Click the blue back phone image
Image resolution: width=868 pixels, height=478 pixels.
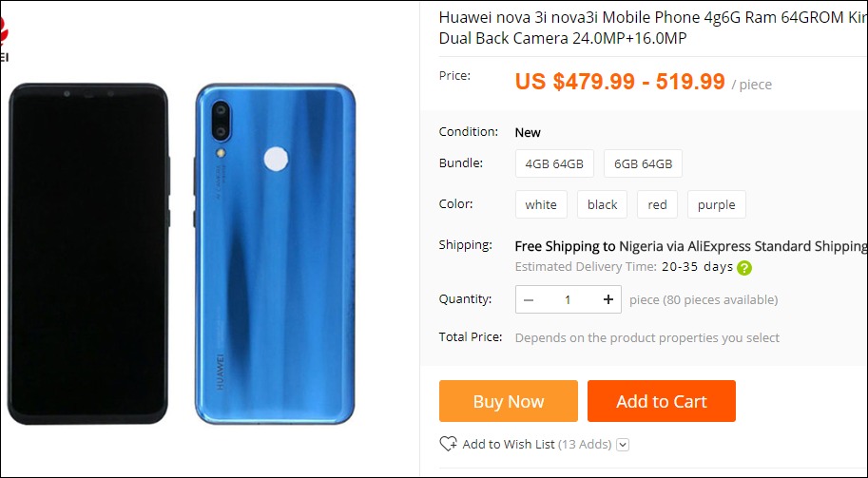coord(275,254)
